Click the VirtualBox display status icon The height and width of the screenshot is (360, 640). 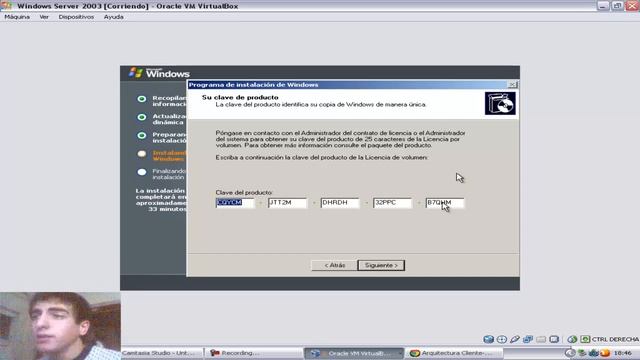click(554, 339)
